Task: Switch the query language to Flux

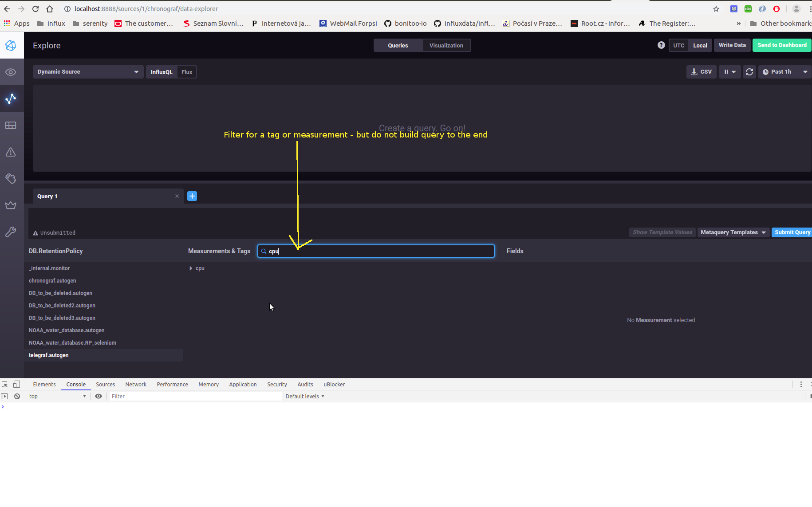Action: click(186, 71)
